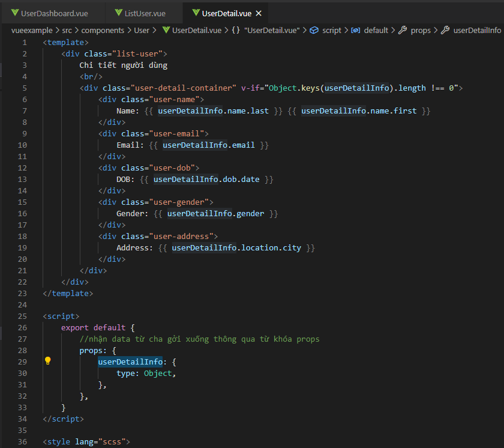Click "user-detail-container" class value
The width and height of the screenshot is (504, 448).
(x=183, y=88)
